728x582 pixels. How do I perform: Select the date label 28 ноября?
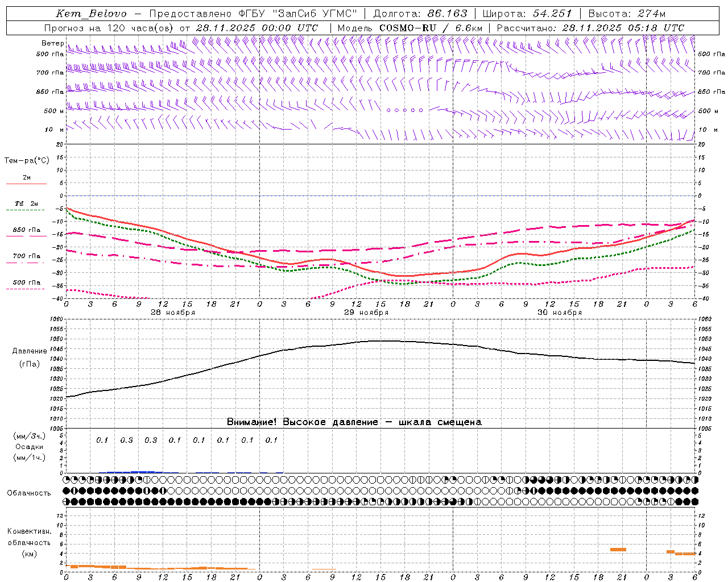[173, 313]
